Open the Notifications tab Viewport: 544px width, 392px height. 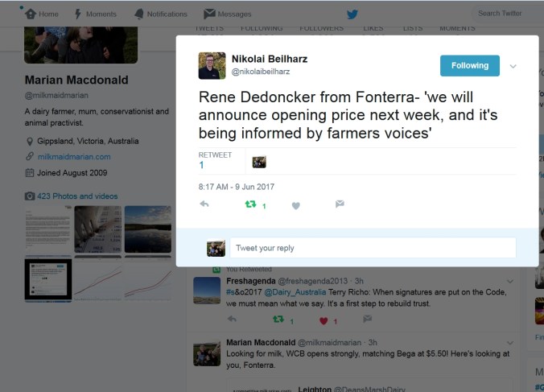(x=160, y=14)
